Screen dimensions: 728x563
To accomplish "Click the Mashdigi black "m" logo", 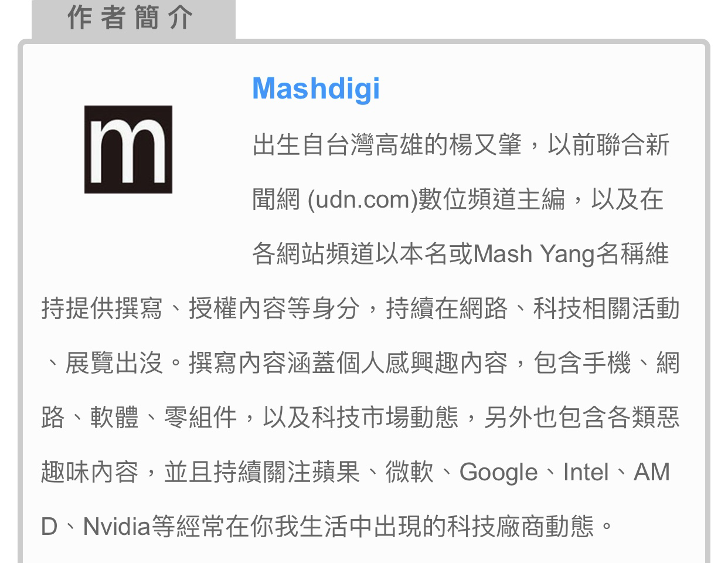I will tap(128, 150).
